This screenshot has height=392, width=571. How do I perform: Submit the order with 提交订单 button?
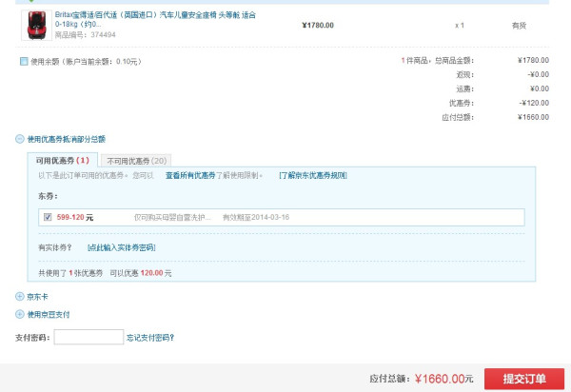(x=524, y=379)
